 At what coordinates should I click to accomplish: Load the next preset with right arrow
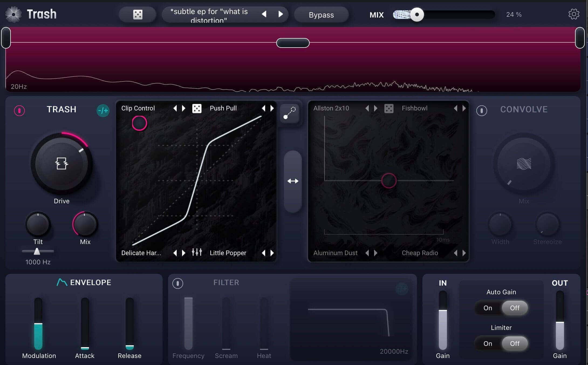[281, 14]
